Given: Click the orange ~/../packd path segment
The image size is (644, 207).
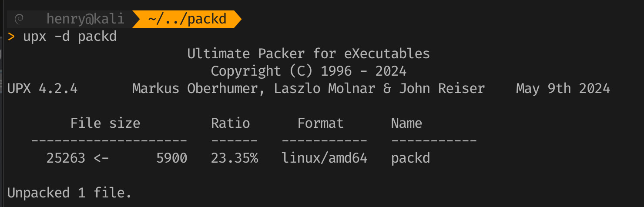Looking at the screenshot, I should [x=187, y=19].
